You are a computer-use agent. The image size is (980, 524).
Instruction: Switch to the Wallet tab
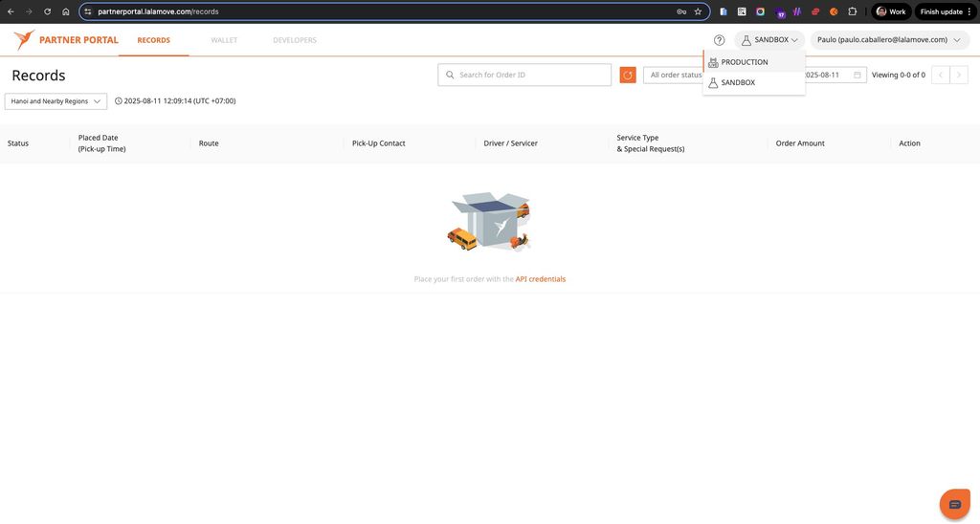224,40
